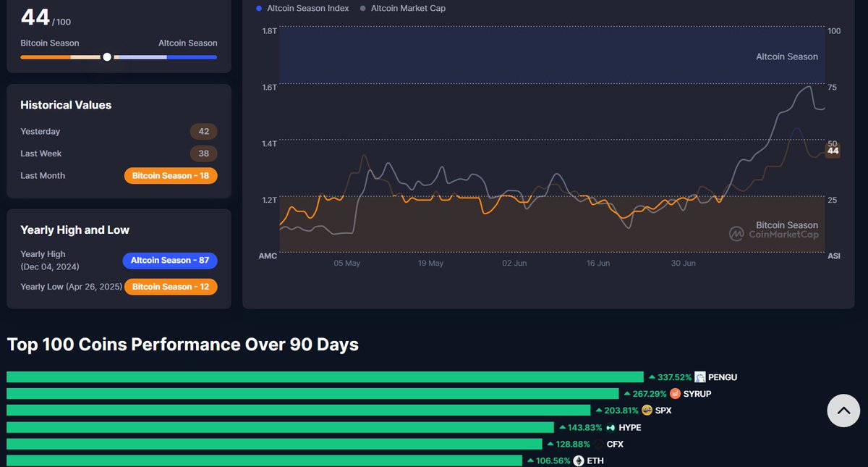The image size is (868, 467).
Task: Click the '30 Jun' date axis label
Action: [x=683, y=264]
